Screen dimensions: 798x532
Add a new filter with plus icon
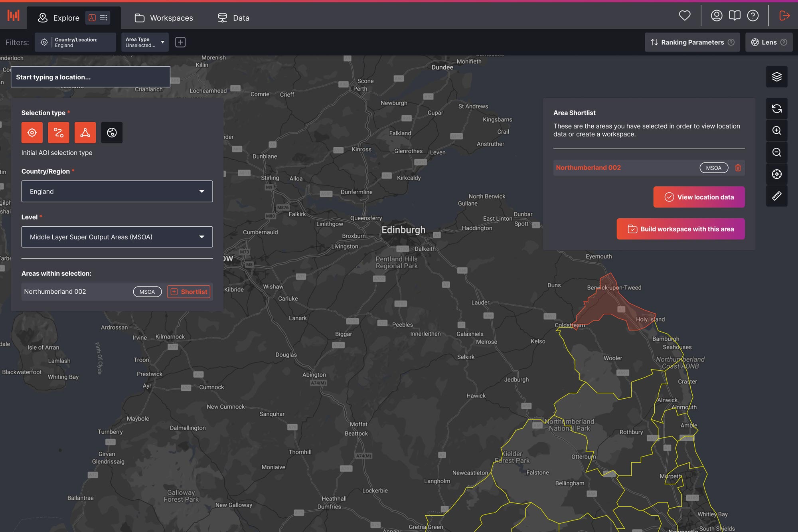point(180,42)
